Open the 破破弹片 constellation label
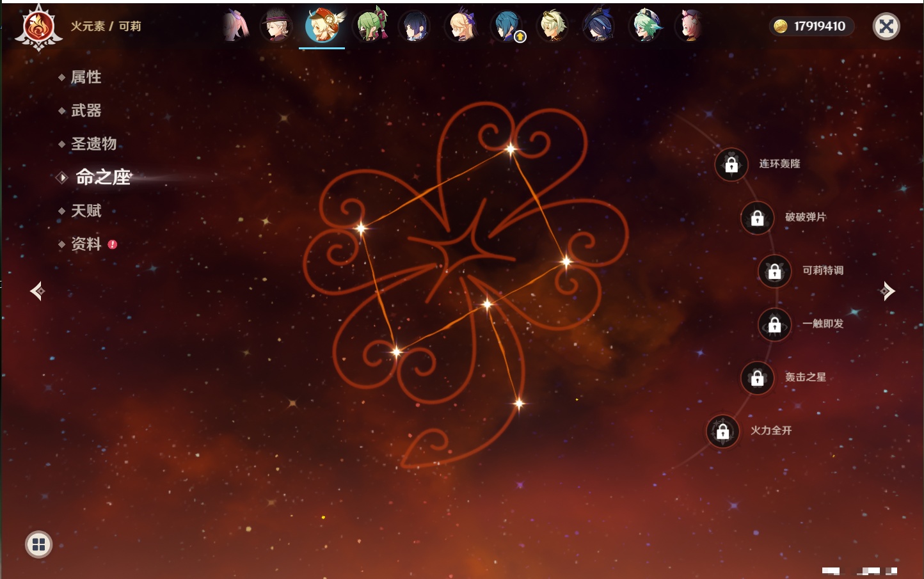This screenshot has height=579, width=924. (806, 217)
